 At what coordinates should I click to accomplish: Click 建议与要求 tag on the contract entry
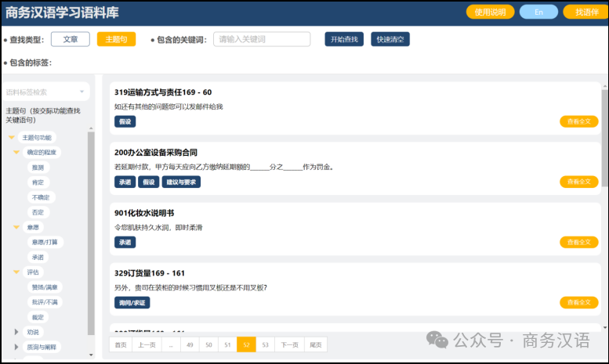(181, 182)
